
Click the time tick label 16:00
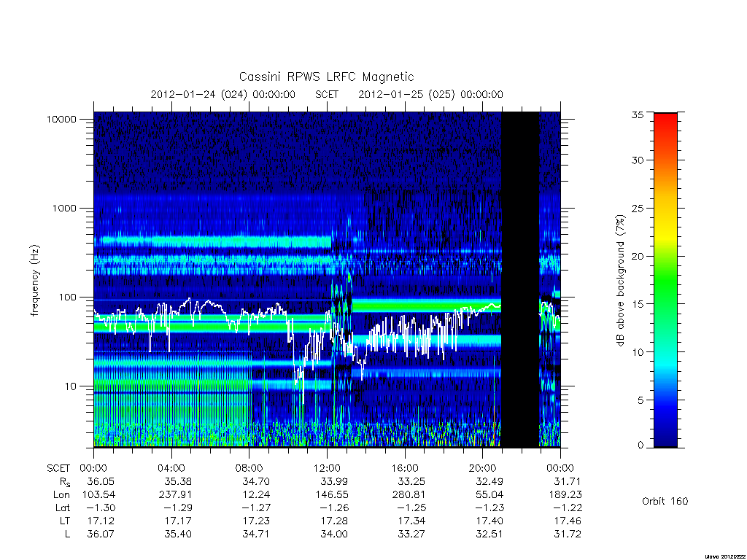click(404, 469)
